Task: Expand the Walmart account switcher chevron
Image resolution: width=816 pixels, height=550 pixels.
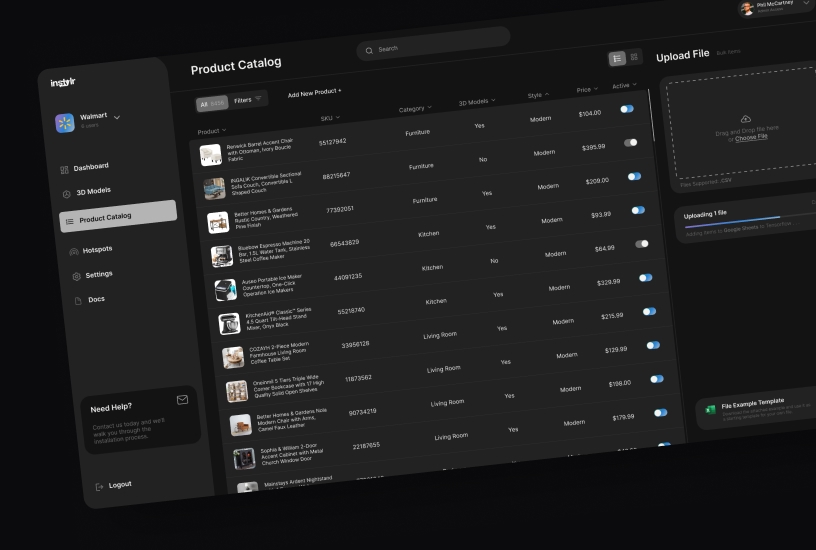Action: [117, 118]
